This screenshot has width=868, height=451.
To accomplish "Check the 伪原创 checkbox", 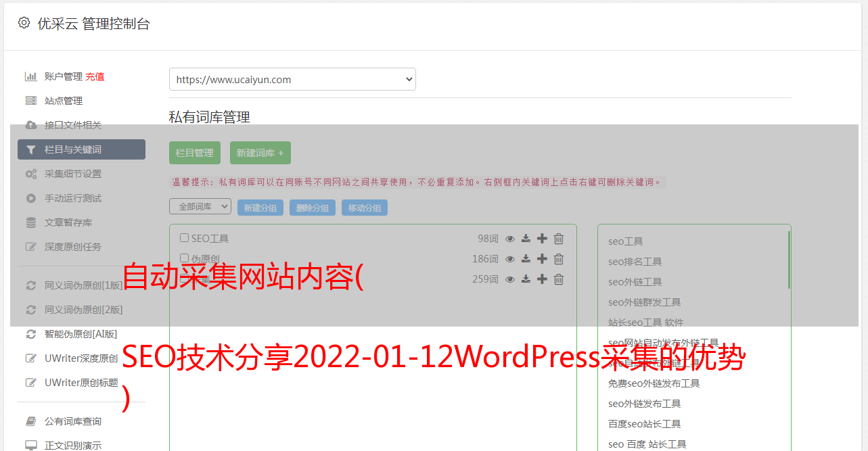I will 184,258.
